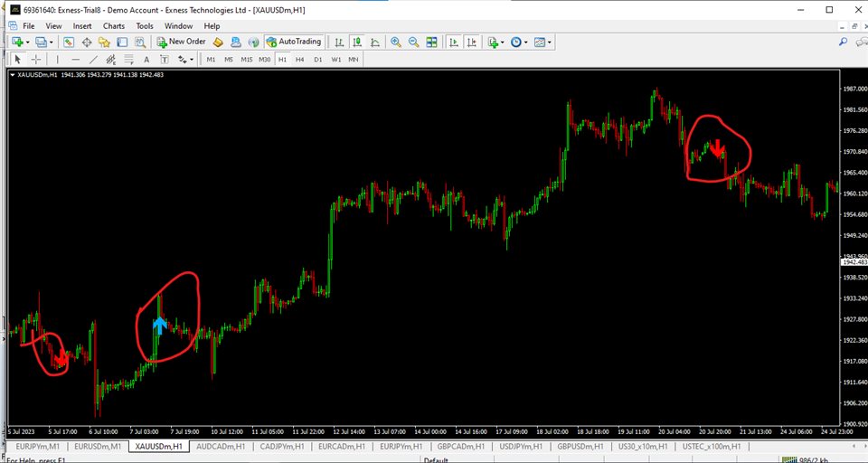
Task: Switch chart to line chart mode
Action: pos(375,43)
